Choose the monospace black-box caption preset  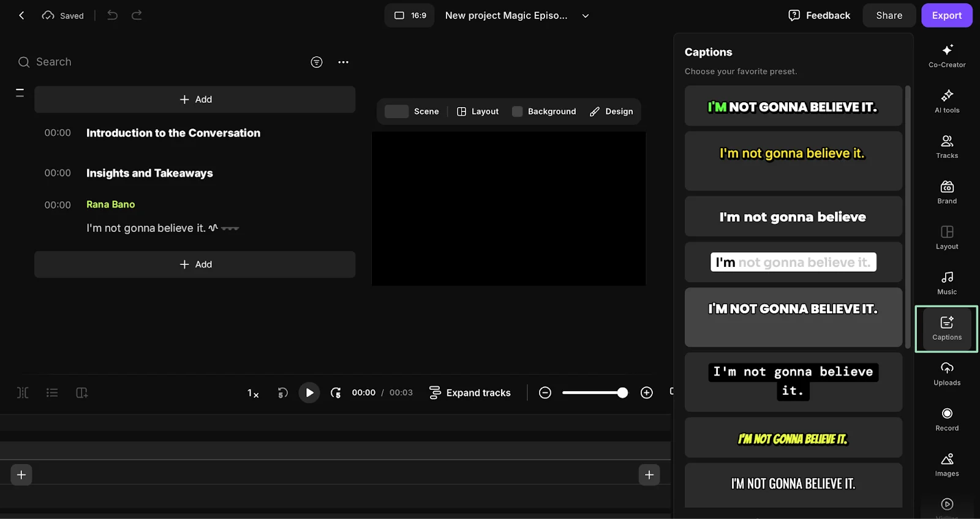[x=793, y=382]
